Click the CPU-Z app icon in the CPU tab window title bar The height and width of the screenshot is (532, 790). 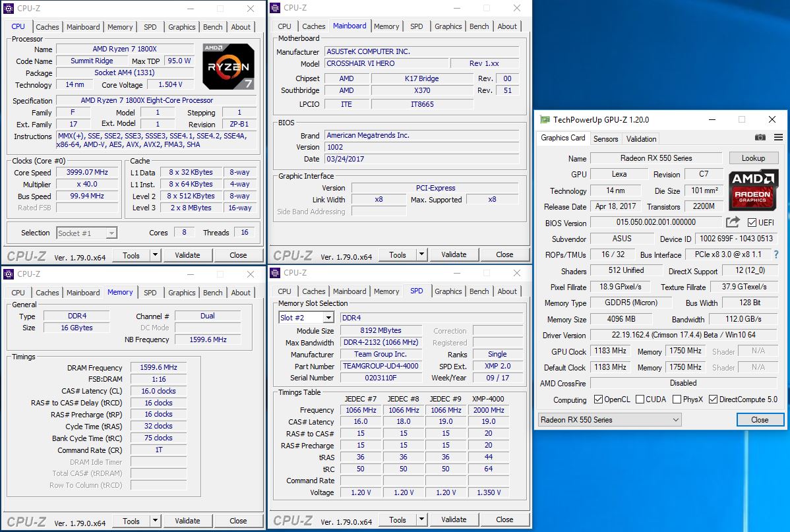coord(9,9)
